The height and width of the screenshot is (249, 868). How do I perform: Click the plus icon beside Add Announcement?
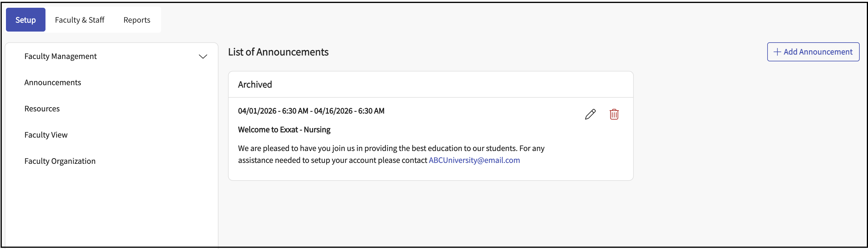click(777, 52)
